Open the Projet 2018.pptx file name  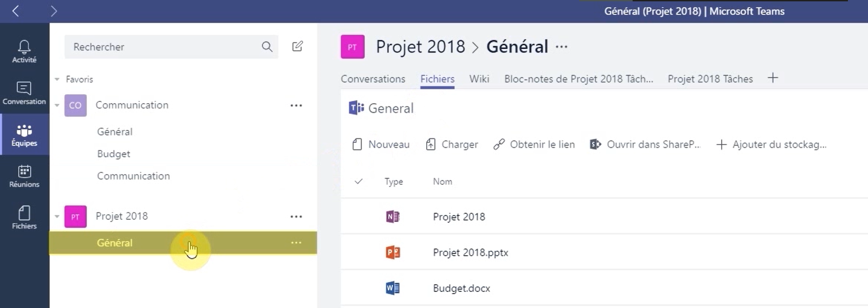point(470,252)
